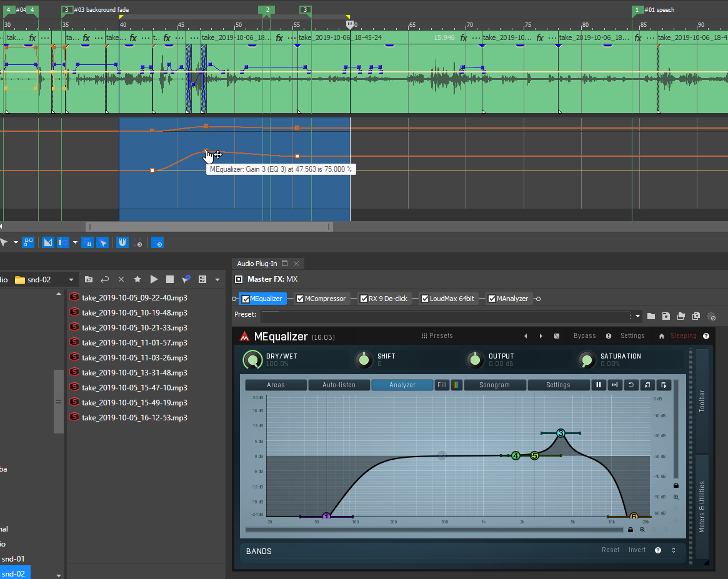Click the help question icon in MEqualizer header
The image size is (728, 579).
706,336
